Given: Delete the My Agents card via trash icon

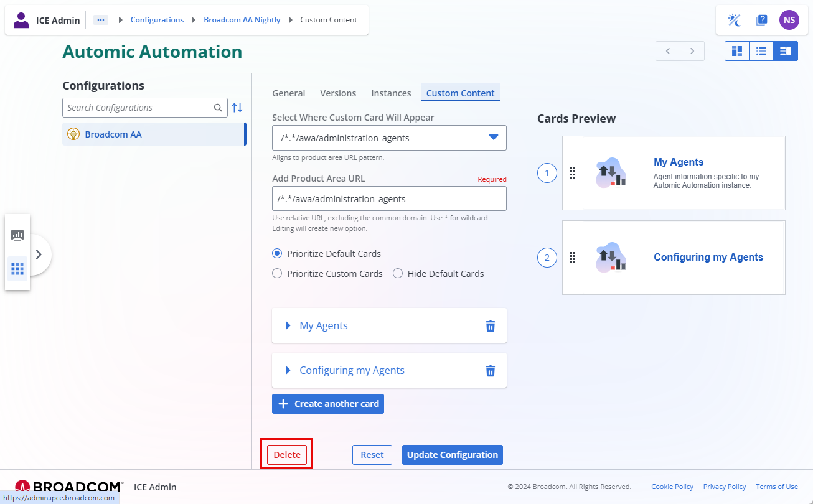Looking at the screenshot, I should pyautogui.click(x=490, y=326).
